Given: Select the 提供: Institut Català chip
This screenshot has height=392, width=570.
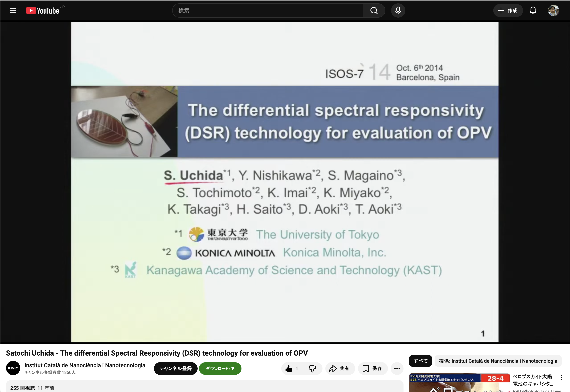Looking at the screenshot, I should click(498, 361).
